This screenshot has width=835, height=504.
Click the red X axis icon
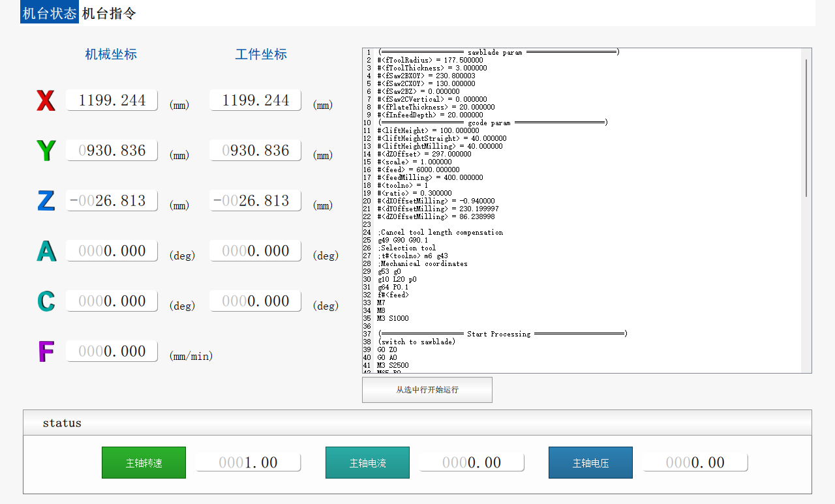[46, 100]
